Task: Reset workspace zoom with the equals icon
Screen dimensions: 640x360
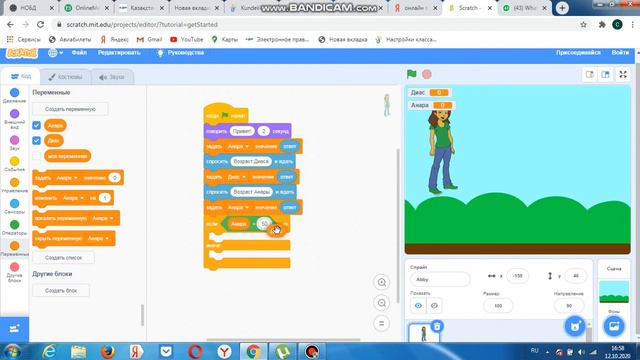Action: coord(382,324)
